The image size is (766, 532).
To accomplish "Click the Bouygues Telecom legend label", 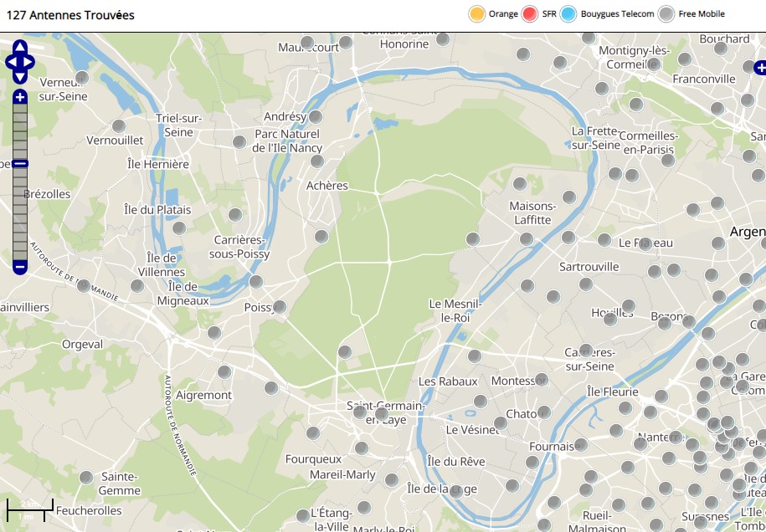I will (x=617, y=14).
